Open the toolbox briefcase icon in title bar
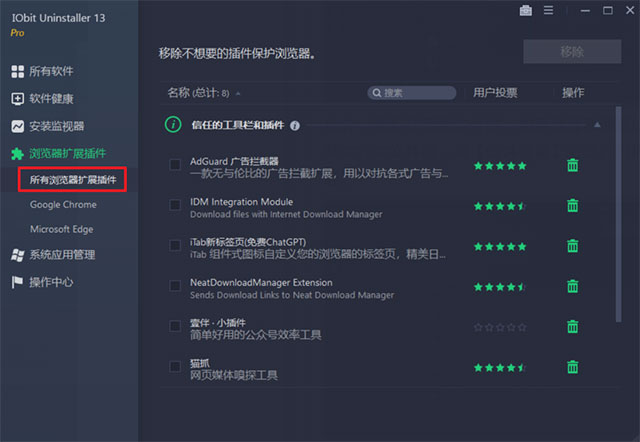The height and width of the screenshot is (442, 640). point(525,11)
